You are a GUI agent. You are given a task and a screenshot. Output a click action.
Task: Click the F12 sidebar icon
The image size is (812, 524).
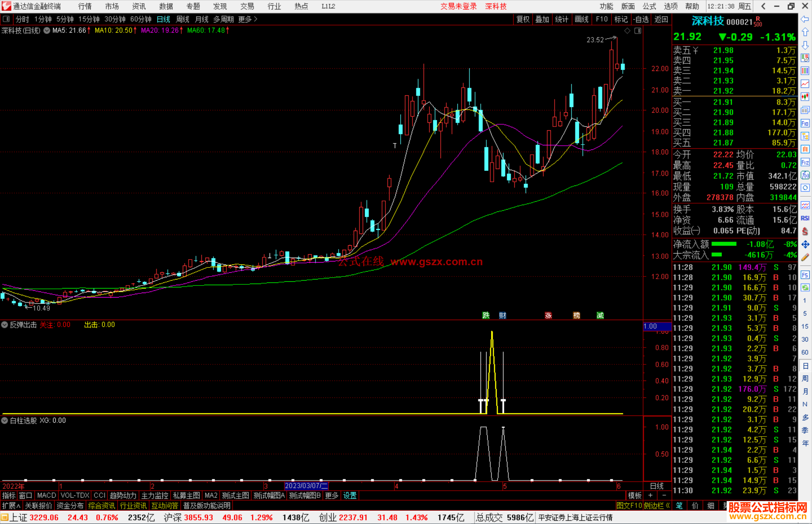point(805,162)
